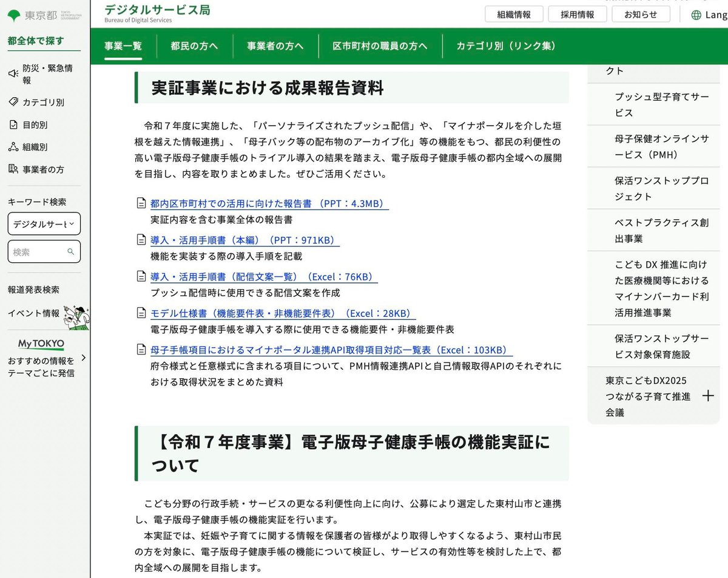Image resolution: width=728 pixels, height=578 pixels.
Task: Expand the My TOKYO chevron arrow
Action: click(83, 358)
